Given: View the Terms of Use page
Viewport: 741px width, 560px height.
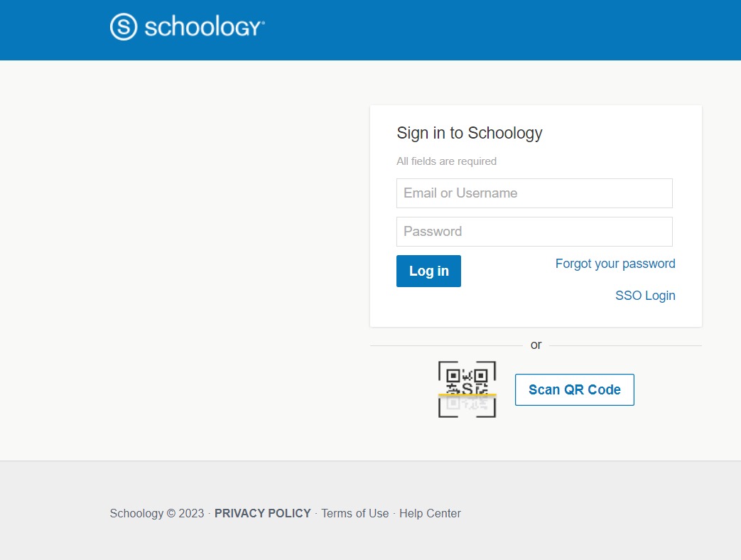Looking at the screenshot, I should 355,513.
